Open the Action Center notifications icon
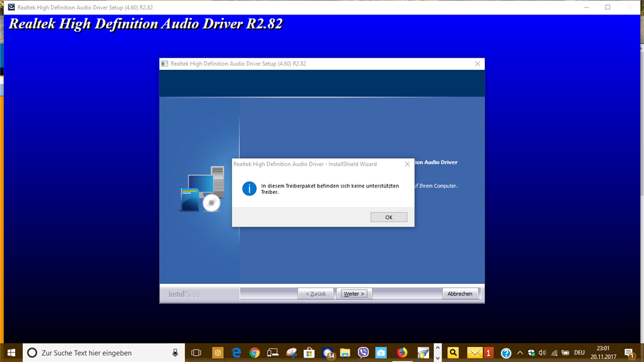 (630, 353)
